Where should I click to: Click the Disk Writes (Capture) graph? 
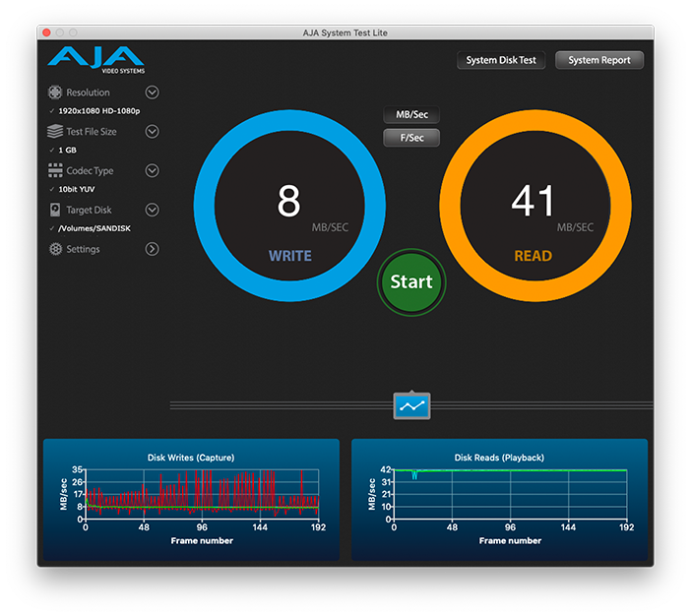click(191, 499)
